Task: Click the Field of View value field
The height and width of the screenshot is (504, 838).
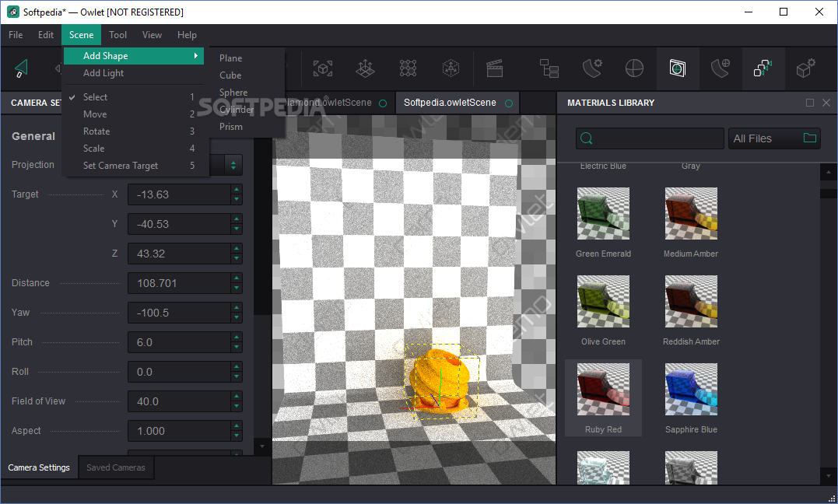Action: pos(179,401)
